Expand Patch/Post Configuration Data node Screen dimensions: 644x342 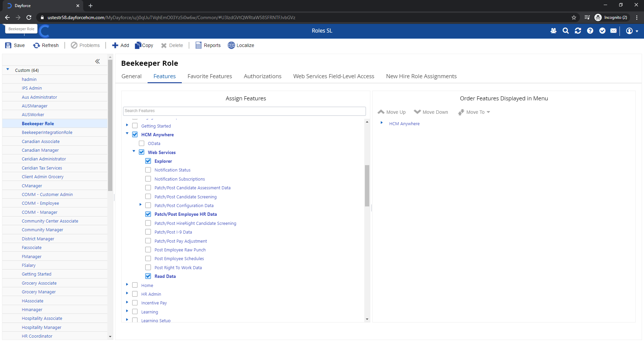point(141,205)
